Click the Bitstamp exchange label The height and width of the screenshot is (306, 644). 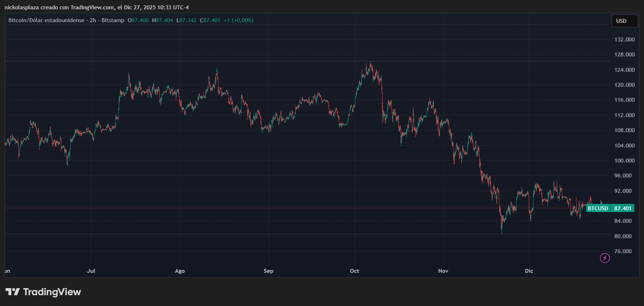point(113,20)
